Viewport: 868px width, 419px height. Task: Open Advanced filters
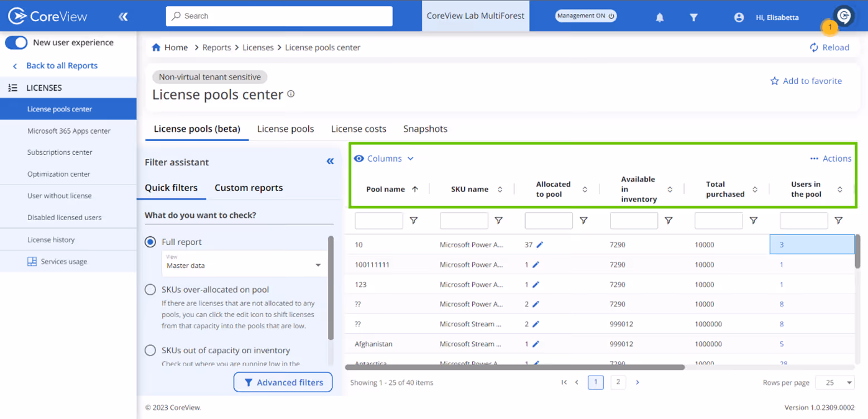pyautogui.click(x=283, y=382)
